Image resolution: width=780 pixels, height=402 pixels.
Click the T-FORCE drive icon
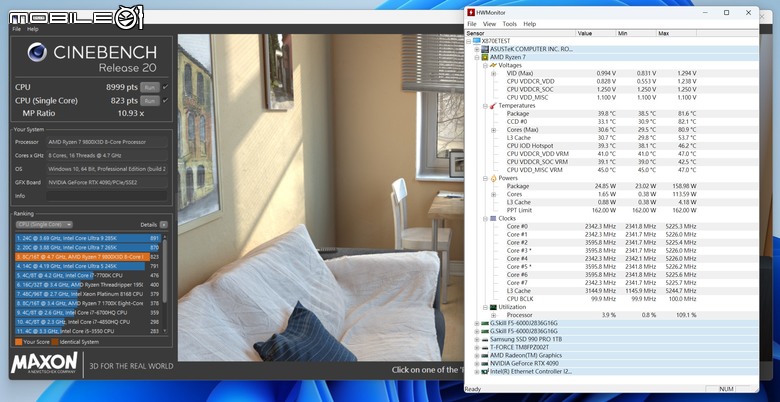tap(485, 347)
